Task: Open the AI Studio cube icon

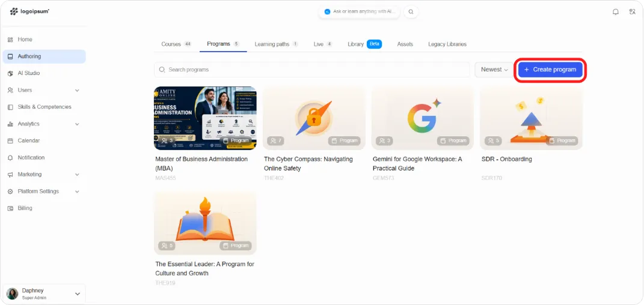Action: click(x=10, y=73)
